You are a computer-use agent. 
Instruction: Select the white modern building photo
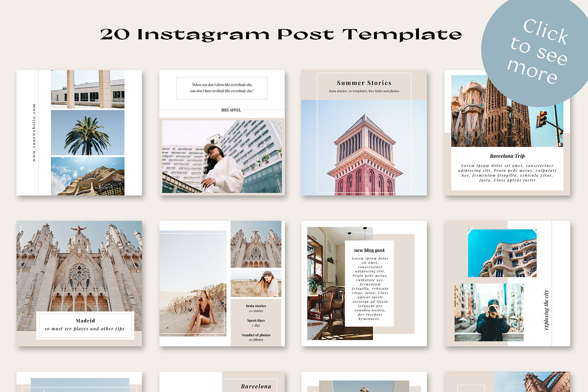tap(88, 89)
